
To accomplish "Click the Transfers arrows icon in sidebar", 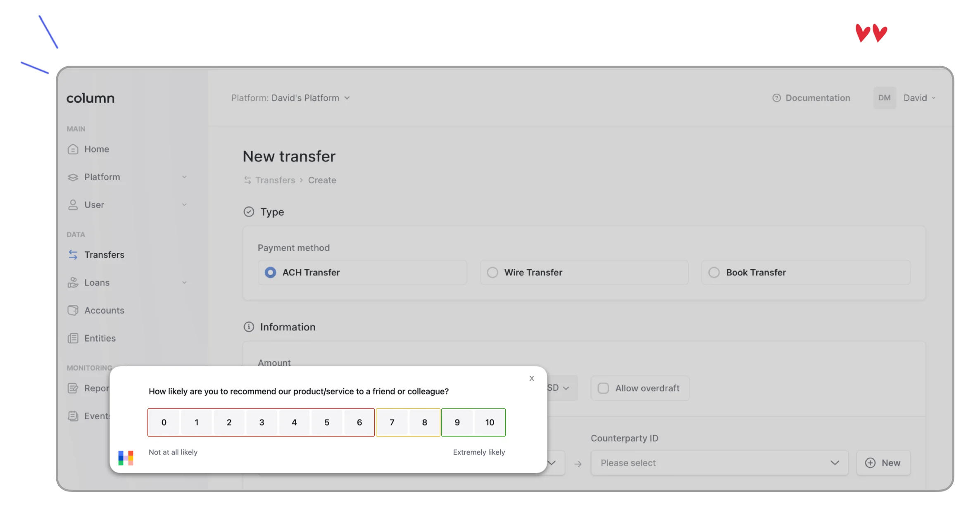I will 73,255.
